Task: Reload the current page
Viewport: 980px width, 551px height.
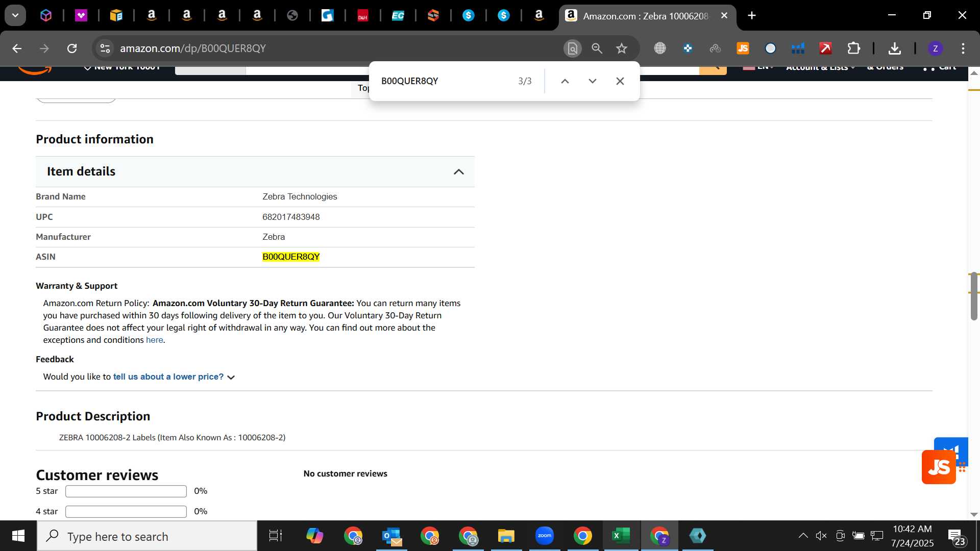Action: (72, 48)
